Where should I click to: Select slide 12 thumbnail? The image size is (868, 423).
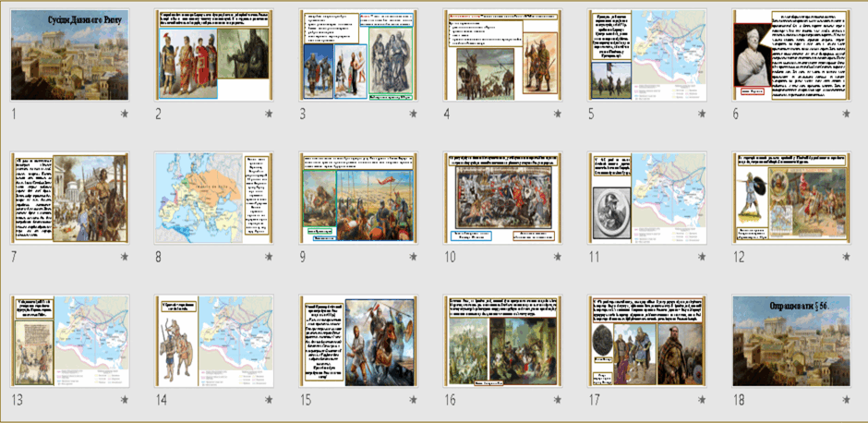point(791,198)
